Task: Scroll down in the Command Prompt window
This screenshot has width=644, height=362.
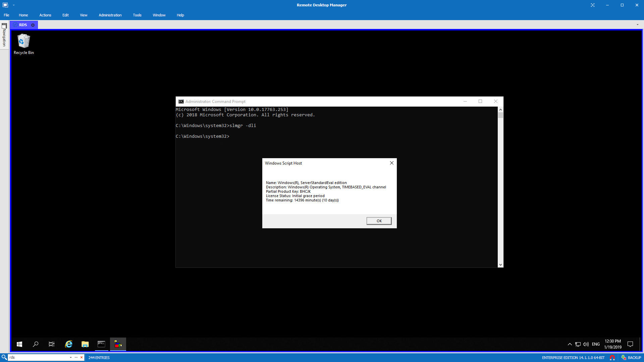Action: coord(501,265)
